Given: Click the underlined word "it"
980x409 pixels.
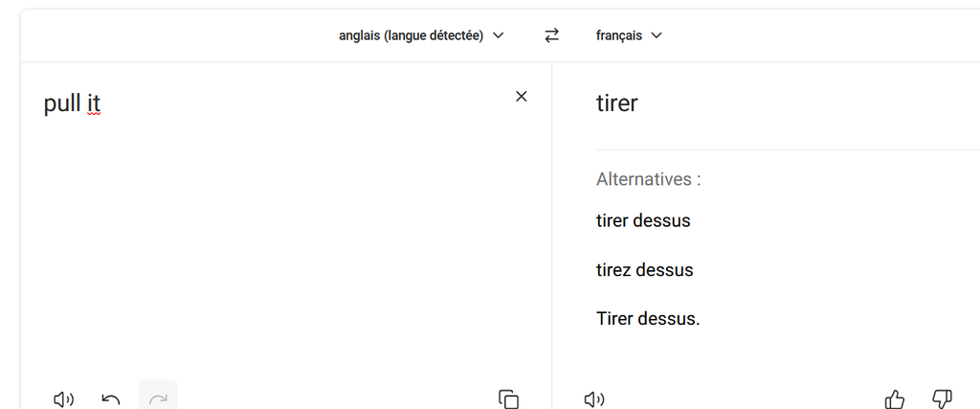Looking at the screenshot, I should point(93,103).
